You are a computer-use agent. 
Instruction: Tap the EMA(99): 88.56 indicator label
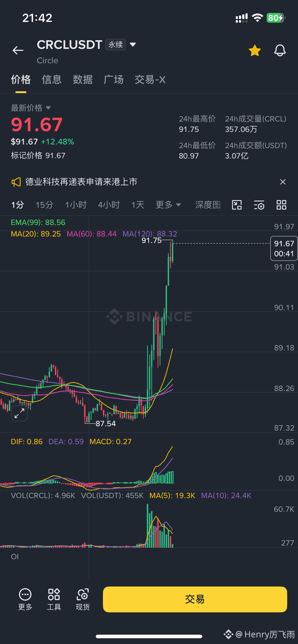tap(38, 222)
